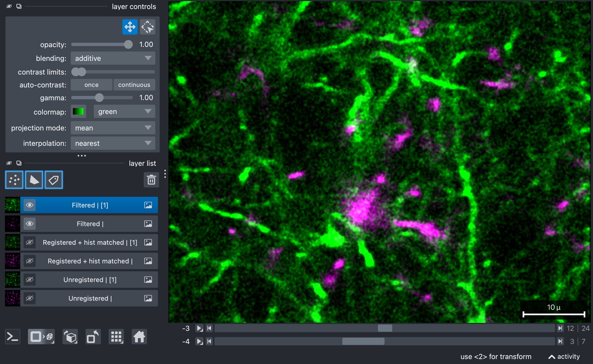This screenshot has width=593, height=364.
Task: Transpose the displayed dimensions
Action: 93,337
